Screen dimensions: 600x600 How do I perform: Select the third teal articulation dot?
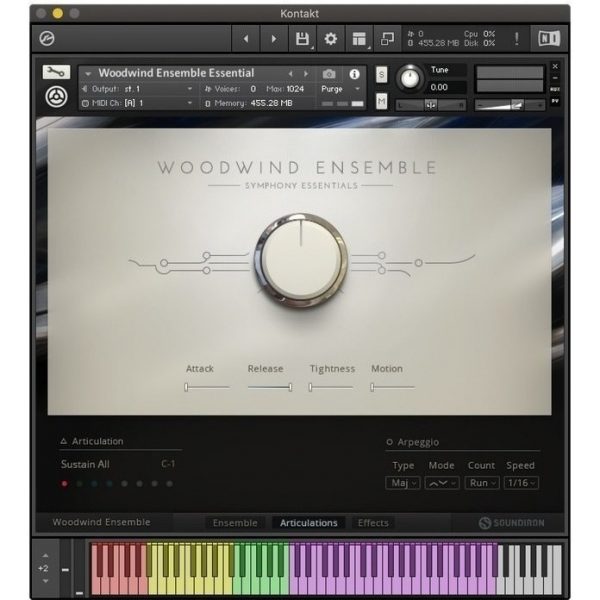point(95,484)
